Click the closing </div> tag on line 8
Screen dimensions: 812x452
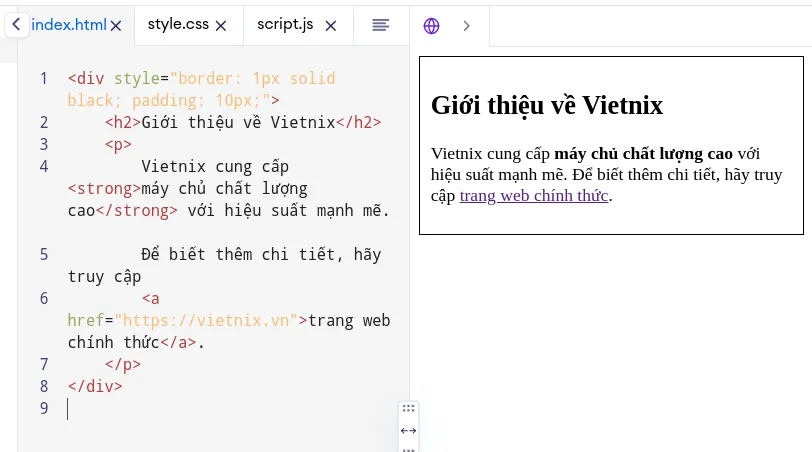coord(95,386)
